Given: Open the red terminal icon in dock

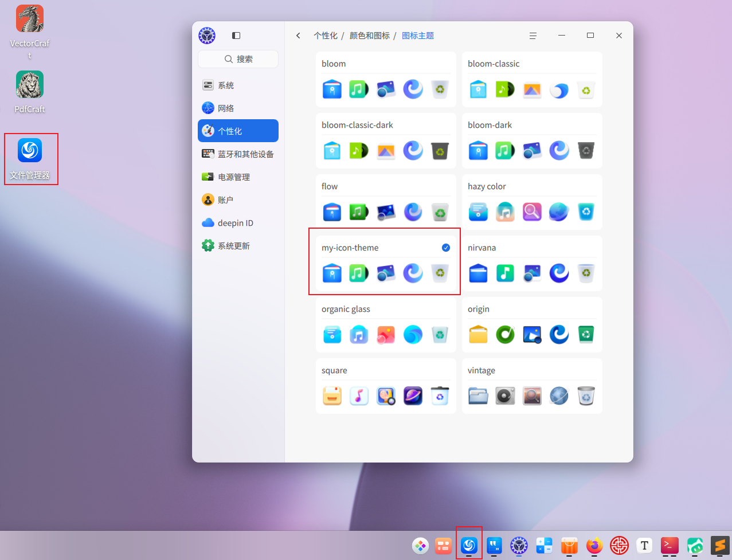Looking at the screenshot, I should (670, 546).
